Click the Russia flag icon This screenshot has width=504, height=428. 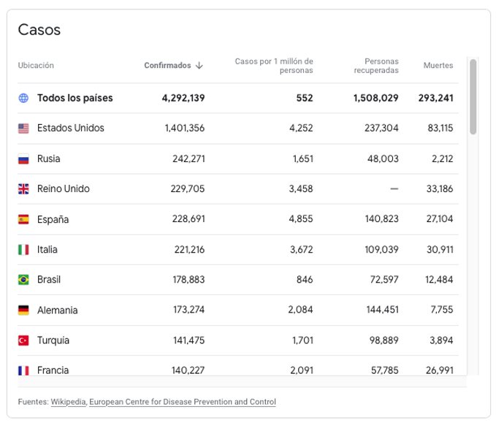pyautogui.click(x=23, y=158)
